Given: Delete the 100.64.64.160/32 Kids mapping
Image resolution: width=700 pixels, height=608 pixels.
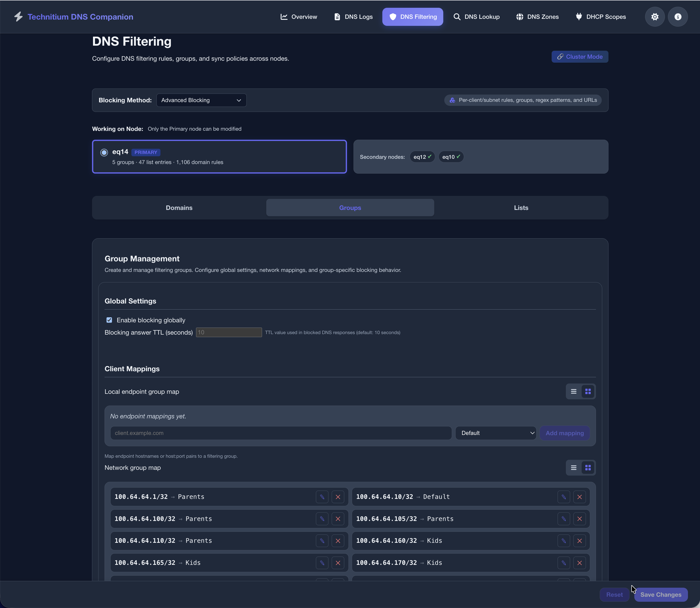Looking at the screenshot, I should 580,541.
